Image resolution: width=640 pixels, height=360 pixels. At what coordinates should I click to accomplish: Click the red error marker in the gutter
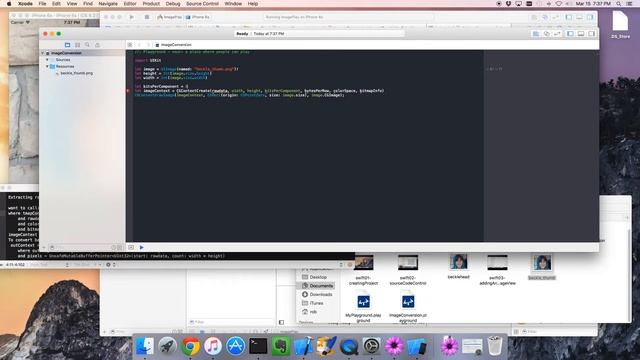point(128,91)
